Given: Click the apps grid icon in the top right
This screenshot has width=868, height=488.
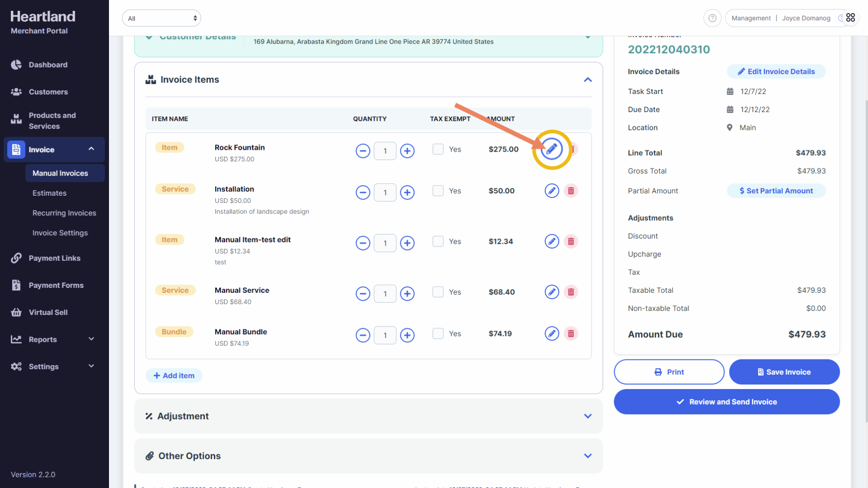Looking at the screenshot, I should 850,18.
